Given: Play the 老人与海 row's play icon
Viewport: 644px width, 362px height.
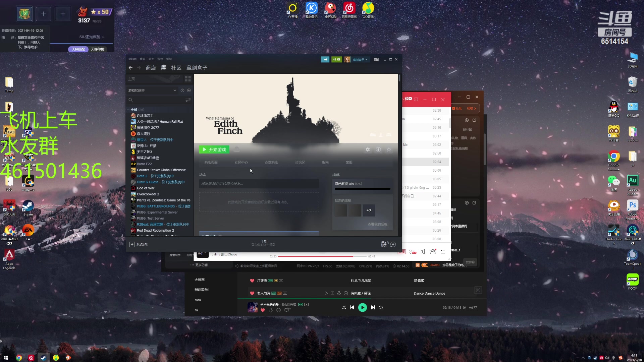Looking at the screenshot, I should (x=326, y=293).
